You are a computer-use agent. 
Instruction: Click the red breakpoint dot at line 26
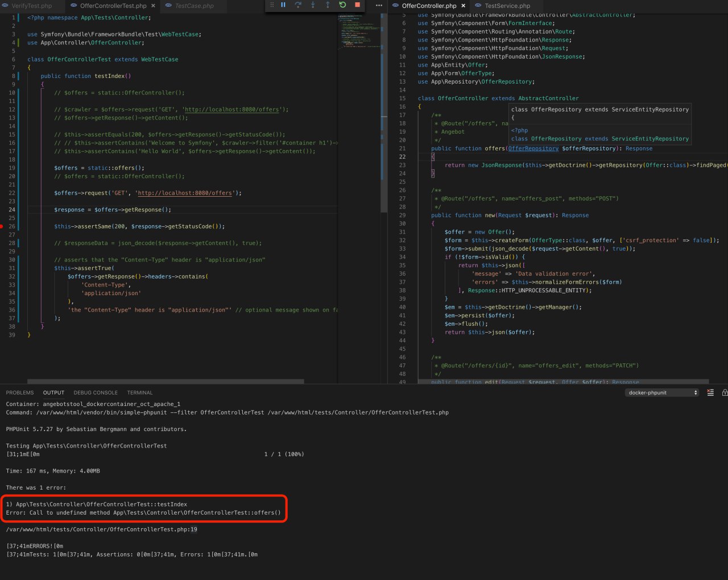[x=2, y=226]
